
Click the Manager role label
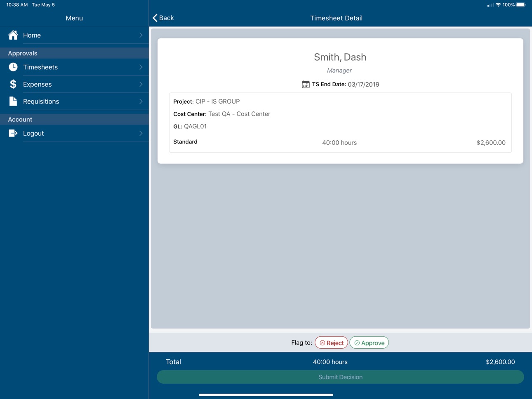click(x=339, y=71)
